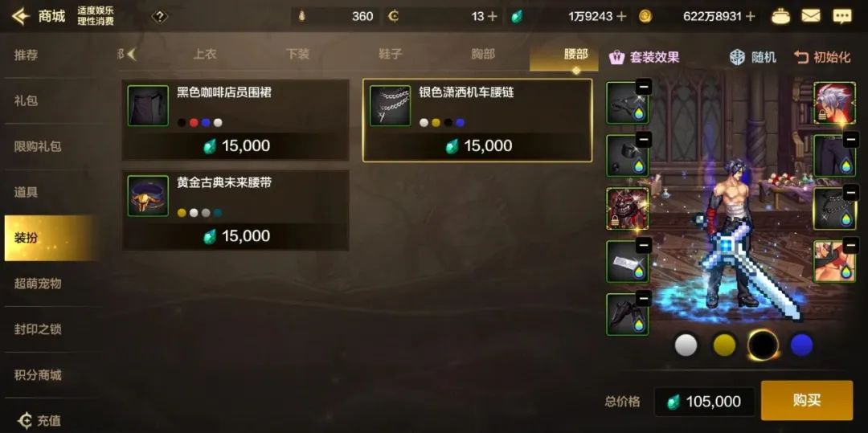The image size is (868, 433).
Task: Expand the emerald currency with plus button
Action: (621, 16)
